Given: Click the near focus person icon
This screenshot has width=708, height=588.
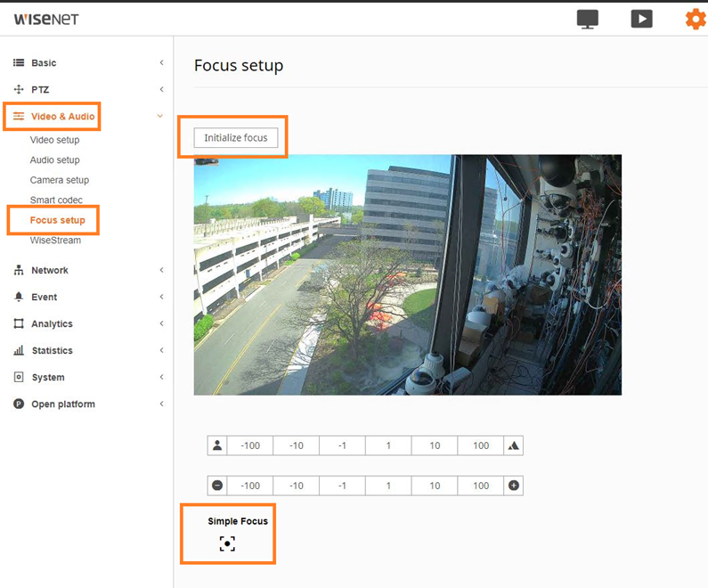Looking at the screenshot, I should [216, 445].
